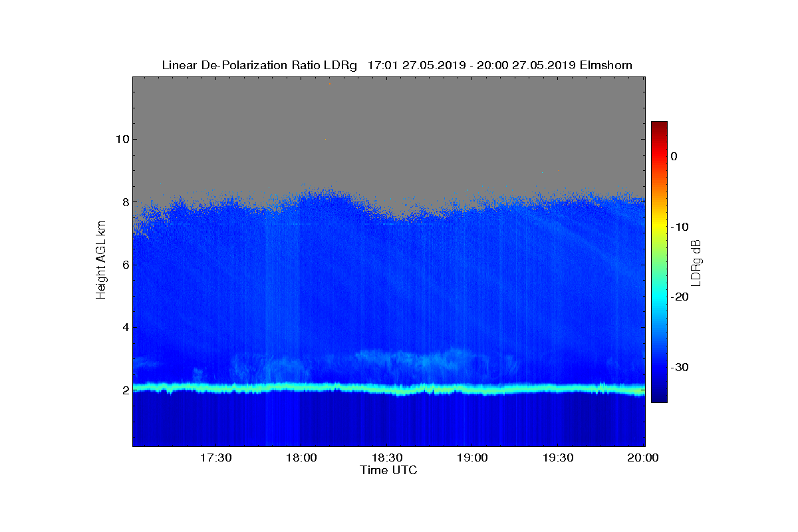The width and height of the screenshot is (798, 532).
Task: Click the dark red top of colorbar
Action: pos(659,126)
